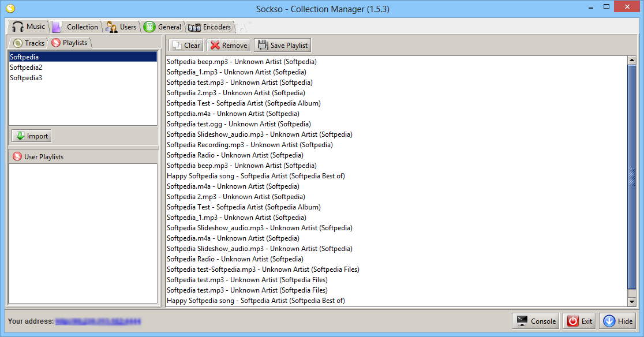Open the Encoders tab

[209, 27]
